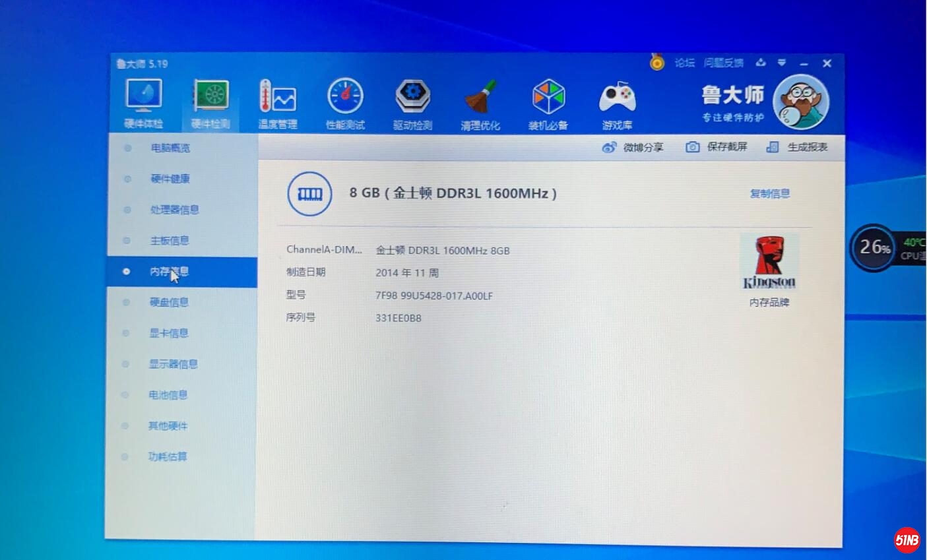Click the 型号 label
The width and height of the screenshot is (927, 560).
(296, 294)
